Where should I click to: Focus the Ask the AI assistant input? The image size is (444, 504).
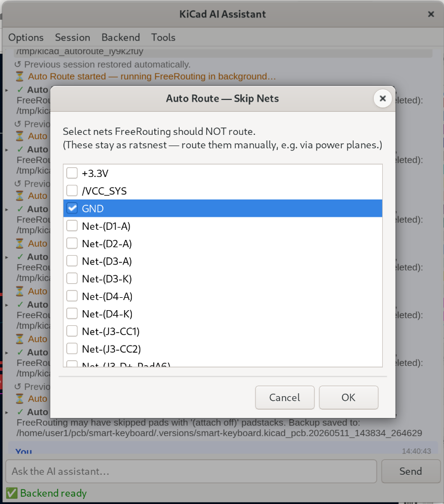pos(191,471)
